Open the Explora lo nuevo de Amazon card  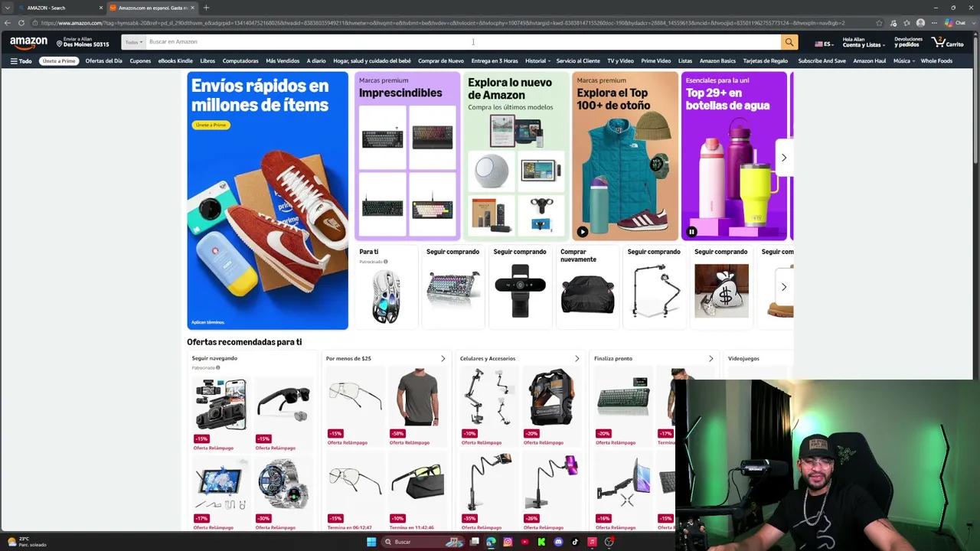pos(516,156)
